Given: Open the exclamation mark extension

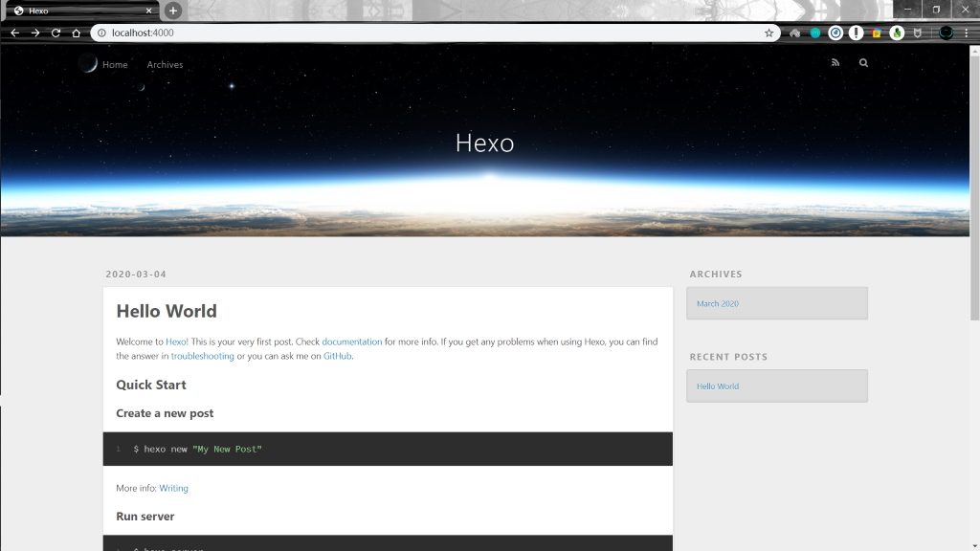Looking at the screenshot, I should [x=857, y=33].
